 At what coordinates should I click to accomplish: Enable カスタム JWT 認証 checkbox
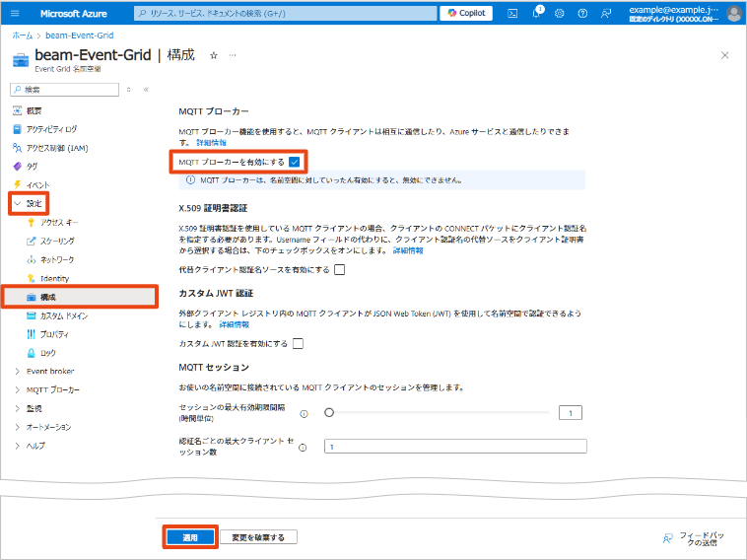coord(298,344)
